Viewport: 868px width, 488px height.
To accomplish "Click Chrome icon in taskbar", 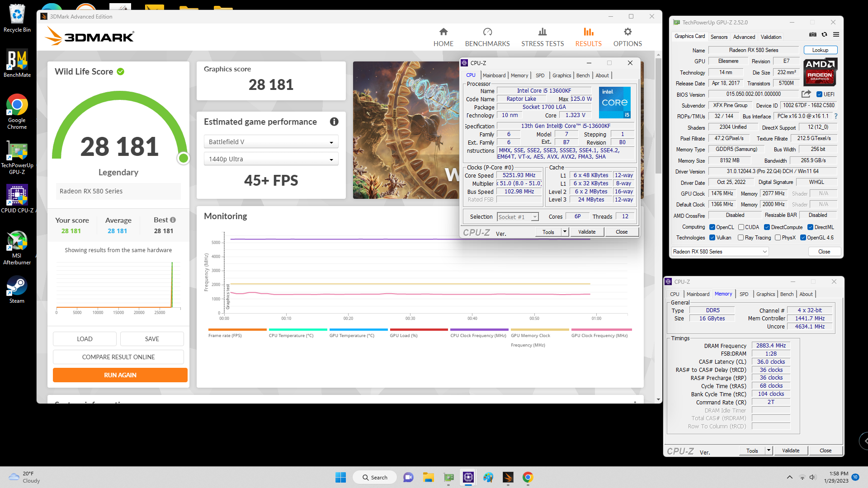I will pyautogui.click(x=528, y=477).
